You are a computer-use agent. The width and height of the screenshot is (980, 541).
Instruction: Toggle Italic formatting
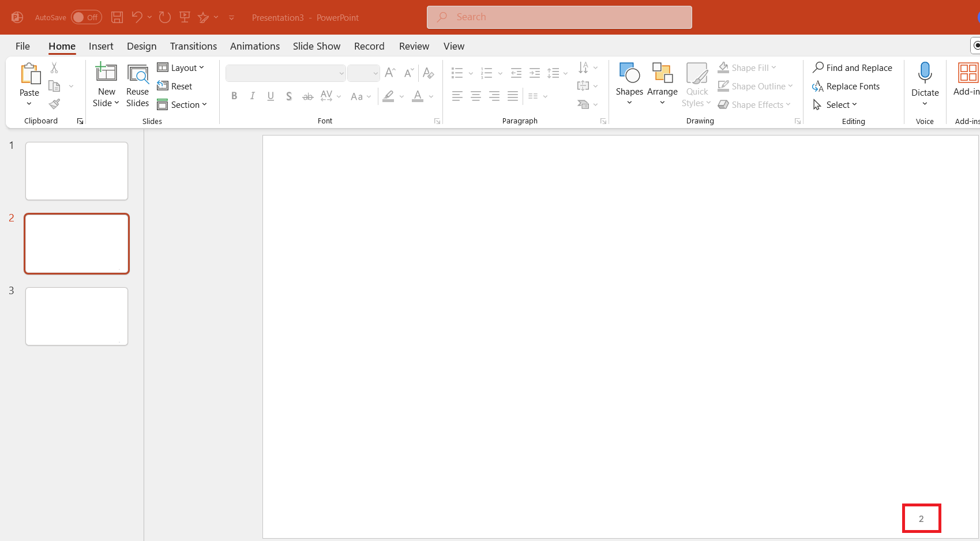pos(252,96)
